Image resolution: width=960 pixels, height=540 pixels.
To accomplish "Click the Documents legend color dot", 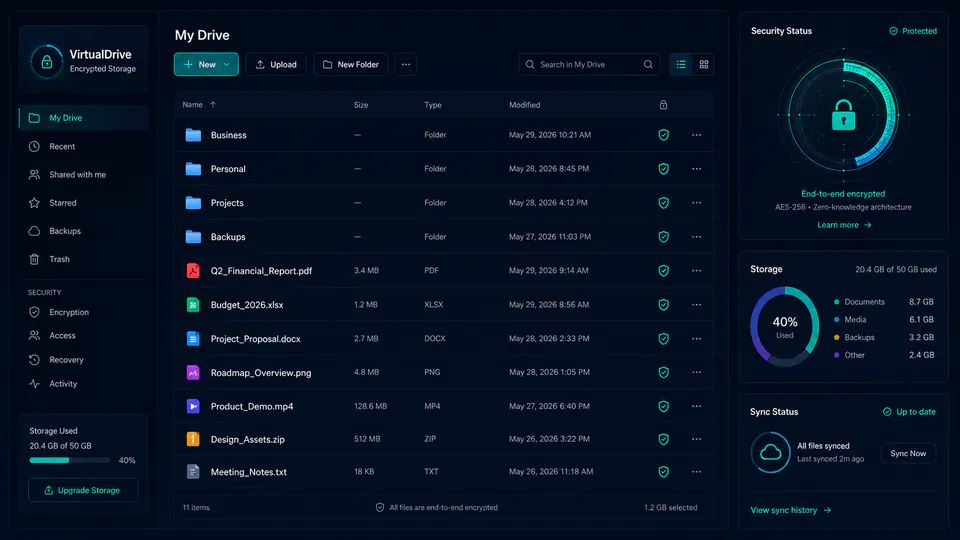I will point(836,302).
